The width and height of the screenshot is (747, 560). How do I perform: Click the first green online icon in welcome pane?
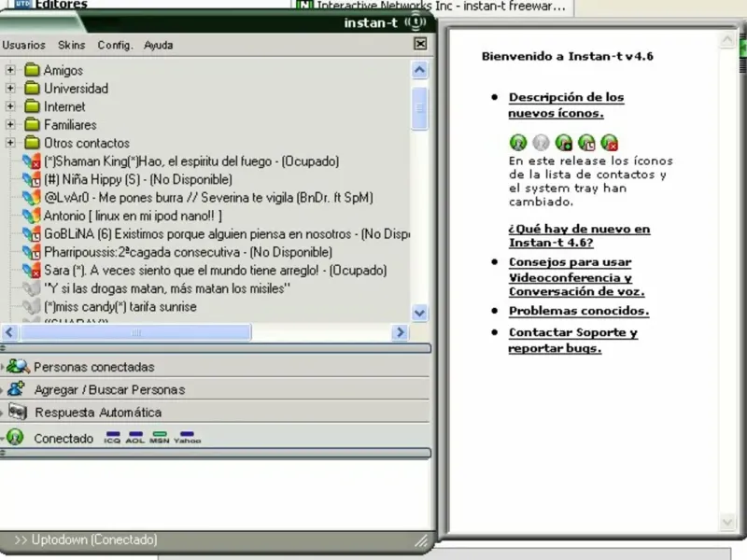[x=518, y=142]
